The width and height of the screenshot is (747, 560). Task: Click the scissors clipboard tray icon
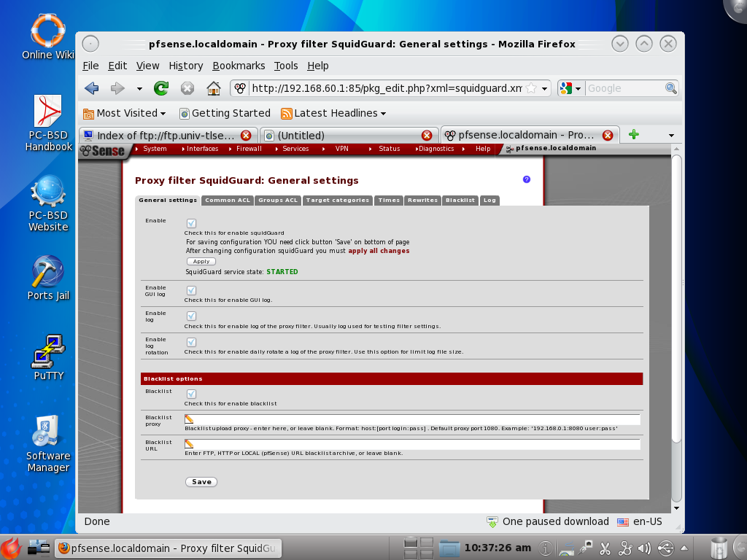[x=605, y=548]
